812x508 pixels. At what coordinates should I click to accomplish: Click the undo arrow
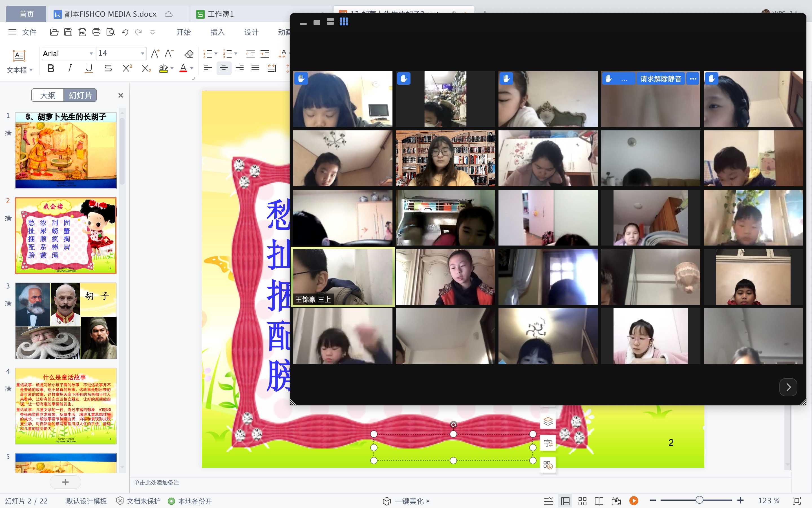[x=125, y=32]
